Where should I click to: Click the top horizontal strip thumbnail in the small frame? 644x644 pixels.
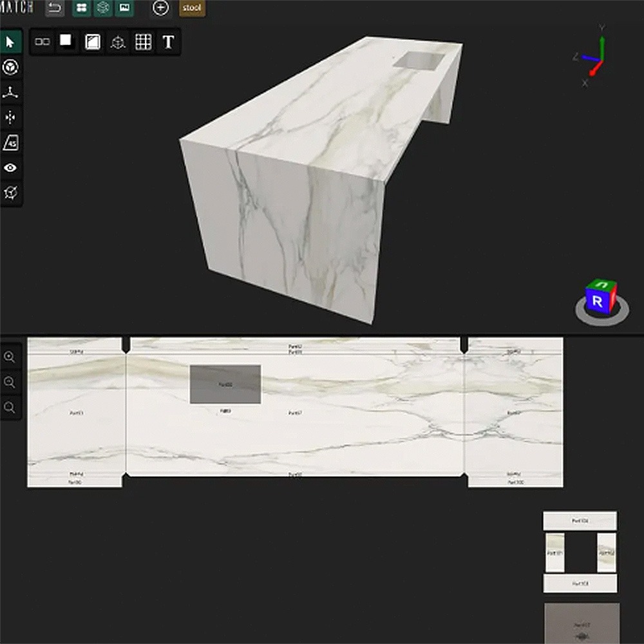[x=580, y=521]
